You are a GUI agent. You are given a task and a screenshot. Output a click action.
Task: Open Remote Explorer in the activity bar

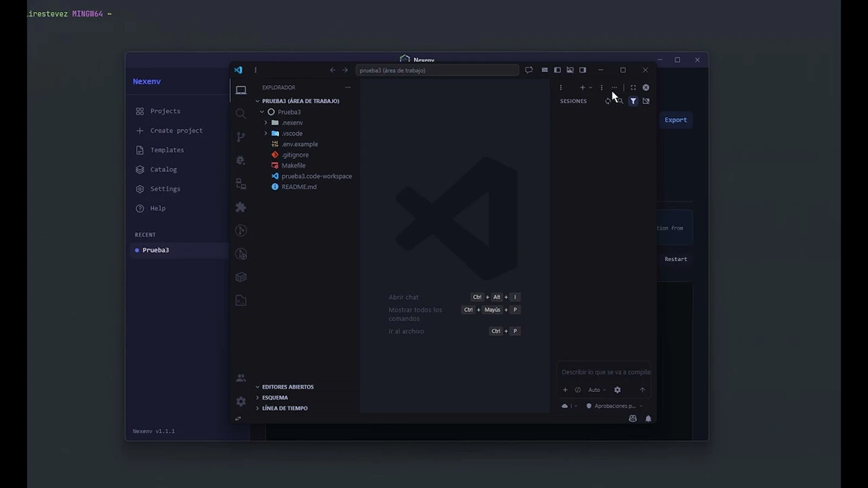tap(241, 184)
